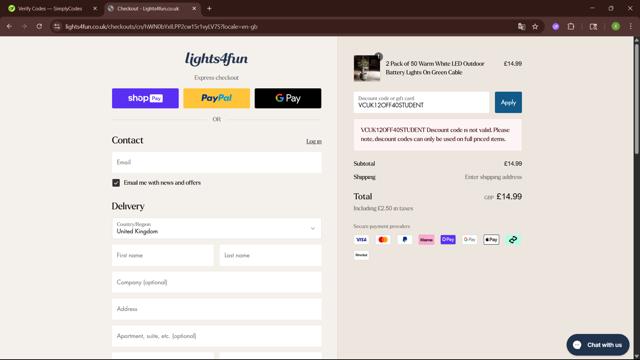This screenshot has width=640, height=360.
Task: Minimize the browser window
Action: tap(592, 8)
